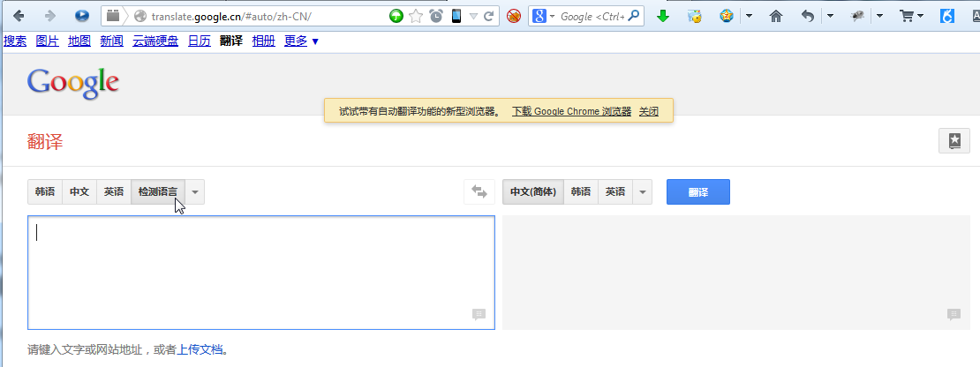980x367 pixels.
Task: Open the dropdown beside the smiley icon
Action: (x=749, y=16)
